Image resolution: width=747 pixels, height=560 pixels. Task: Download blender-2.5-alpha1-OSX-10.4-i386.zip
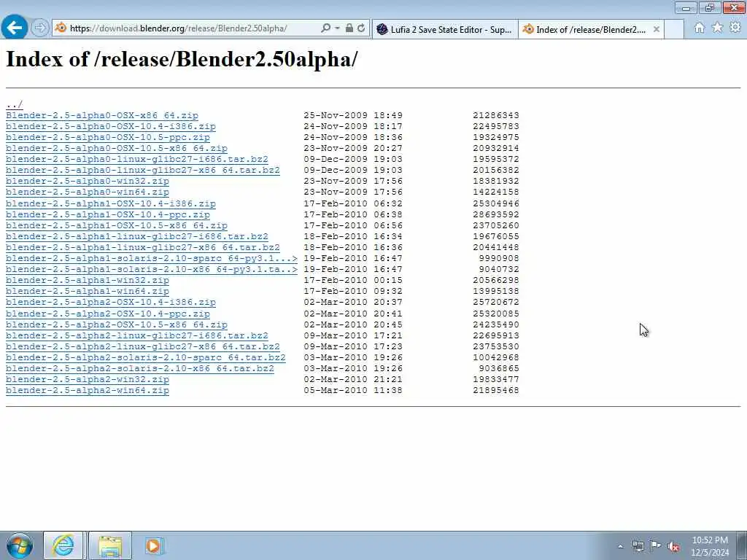(111, 203)
